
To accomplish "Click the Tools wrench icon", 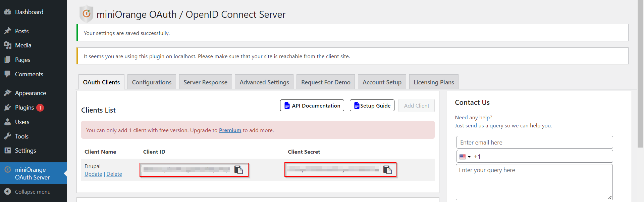I will click(8, 136).
